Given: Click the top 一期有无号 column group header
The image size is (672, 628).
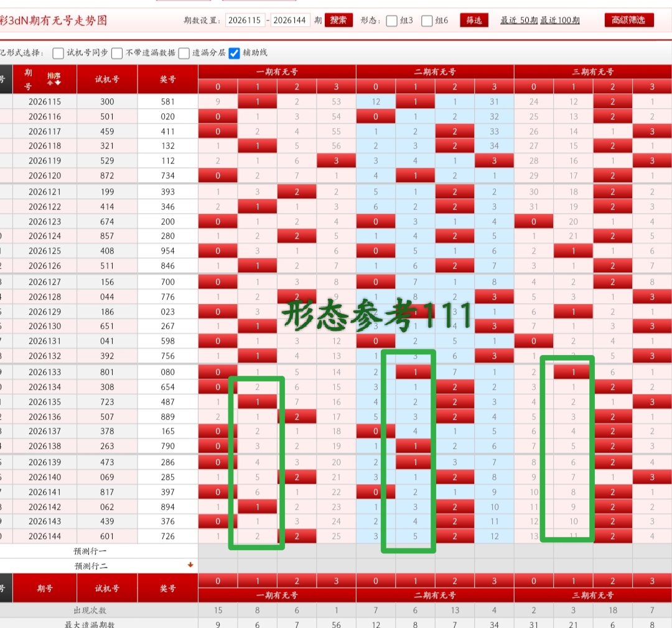Looking at the screenshot, I should coord(277,72).
